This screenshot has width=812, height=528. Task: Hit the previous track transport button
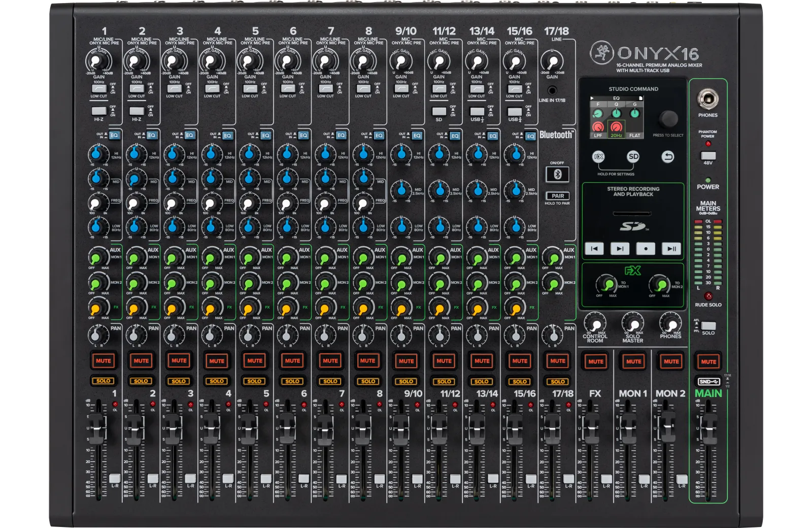click(x=594, y=249)
